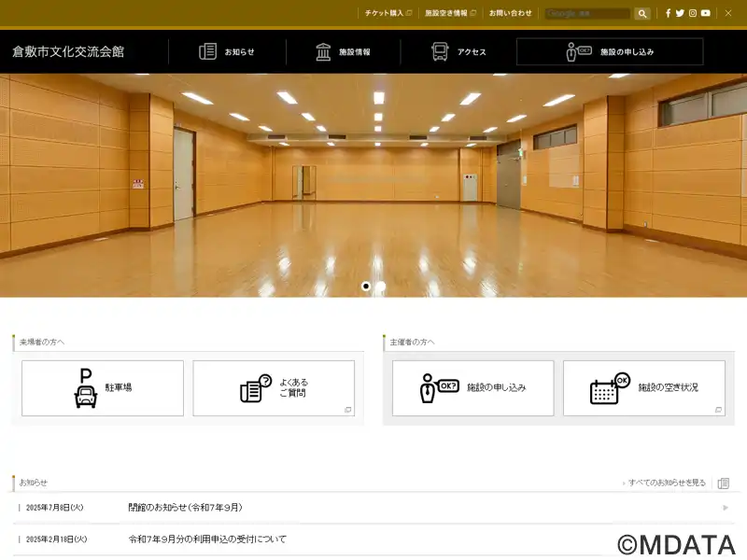Open お問い合わせ link in top bar
The height and width of the screenshot is (560, 747).
point(510,13)
